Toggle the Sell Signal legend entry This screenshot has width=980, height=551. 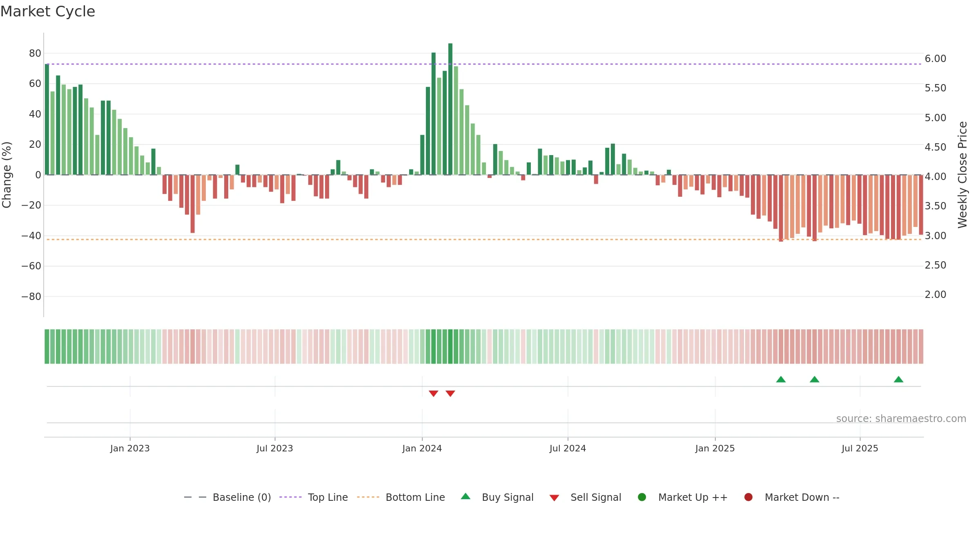click(585, 497)
